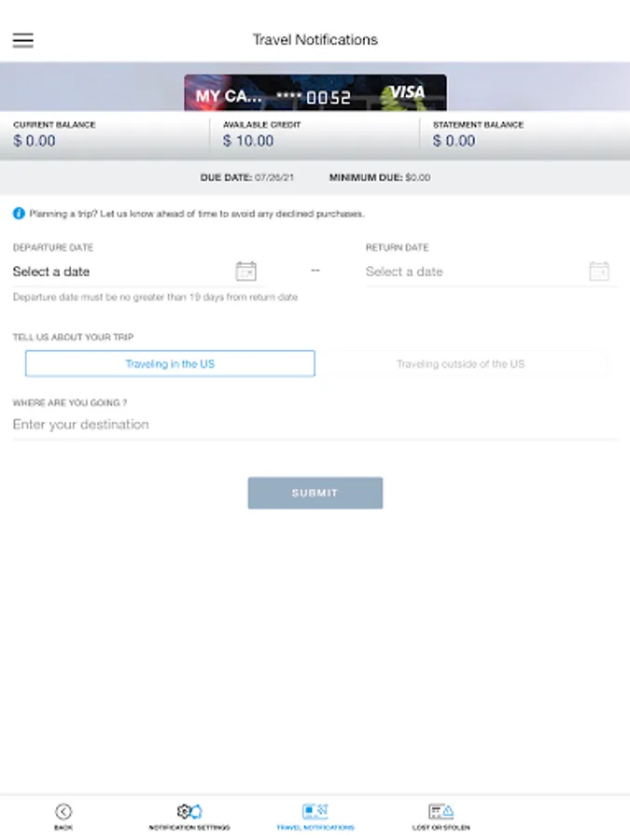
Task: Tap the Visa card ending 0052
Action: (x=315, y=93)
